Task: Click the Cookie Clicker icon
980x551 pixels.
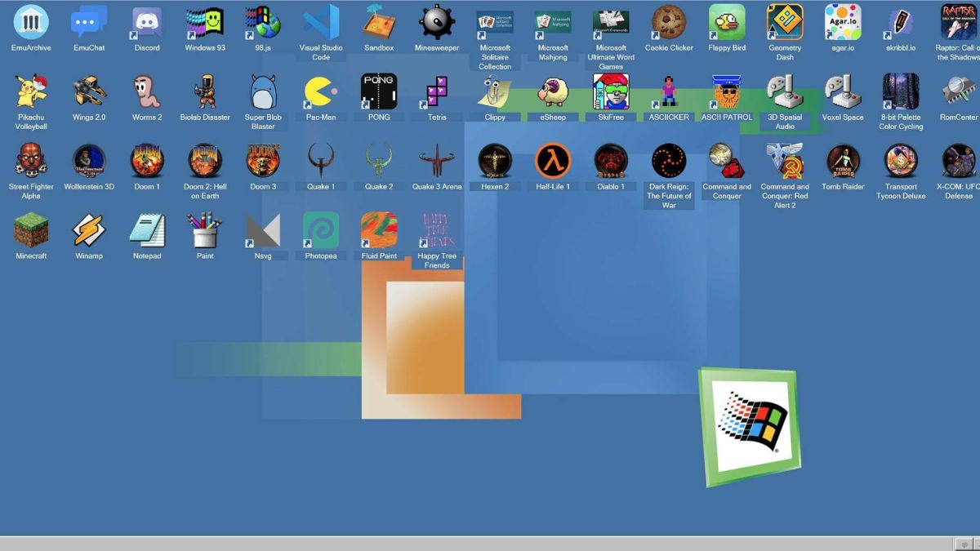Action: point(669,22)
